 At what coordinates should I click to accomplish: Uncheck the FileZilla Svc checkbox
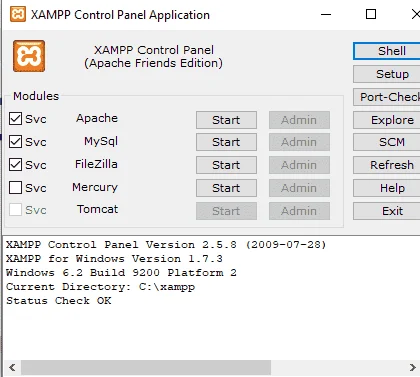point(15,165)
